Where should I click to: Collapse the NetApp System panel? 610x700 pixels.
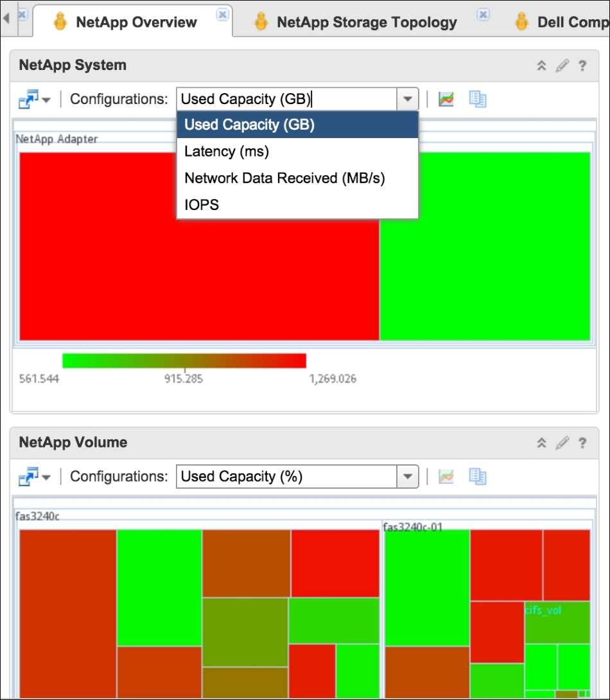pos(541,65)
